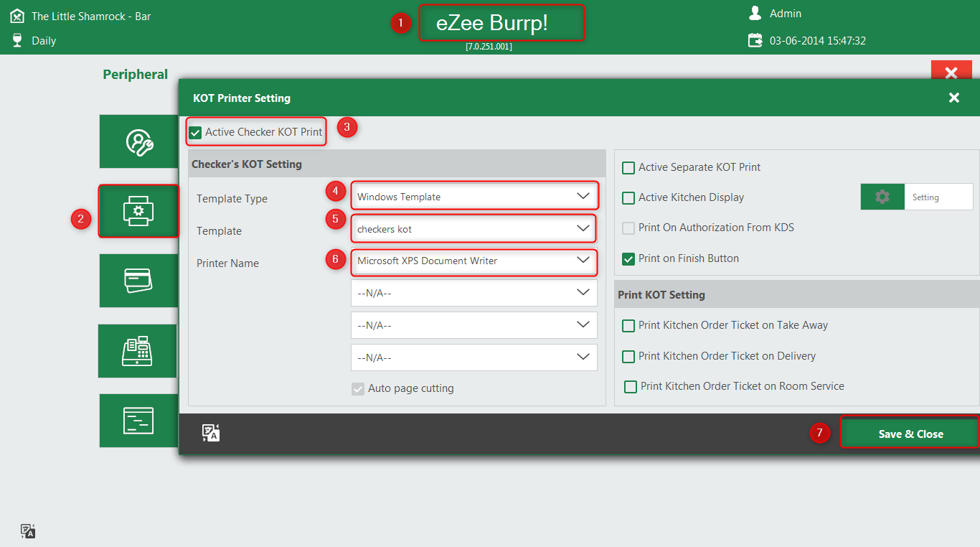980x547 pixels.
Task: Click the Admin user icon
Action: tap(755, 13)
